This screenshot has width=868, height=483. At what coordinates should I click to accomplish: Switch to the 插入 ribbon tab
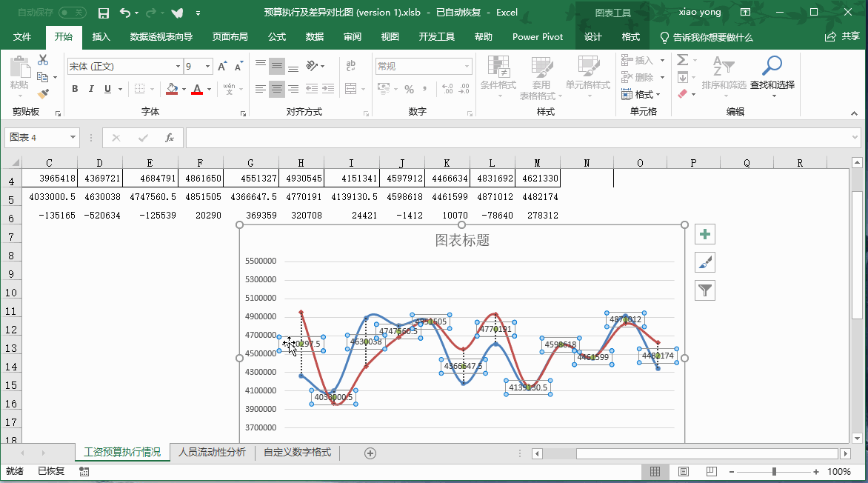101,37
